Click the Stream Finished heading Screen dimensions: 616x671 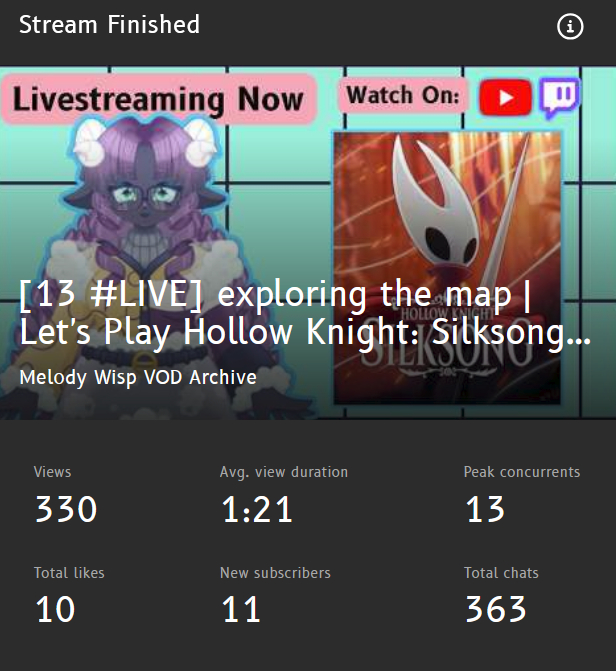coord(109,24)
